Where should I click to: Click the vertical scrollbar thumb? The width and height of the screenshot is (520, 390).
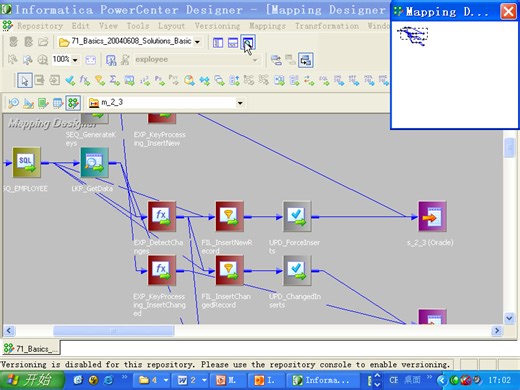click(510, 148)
